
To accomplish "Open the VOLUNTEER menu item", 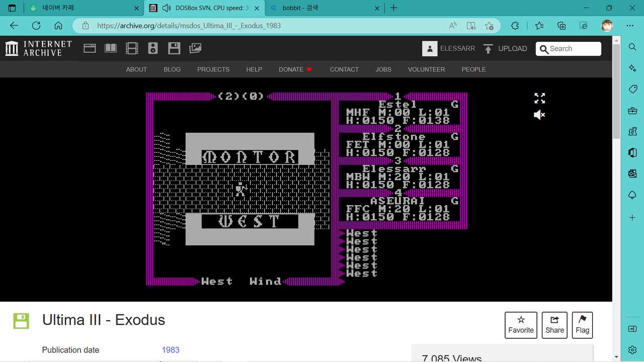I will click(x=427, y=69).
